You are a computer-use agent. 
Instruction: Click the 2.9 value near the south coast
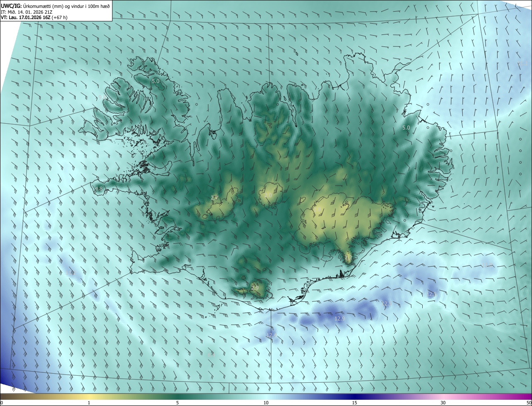click(x=255, y=288)
